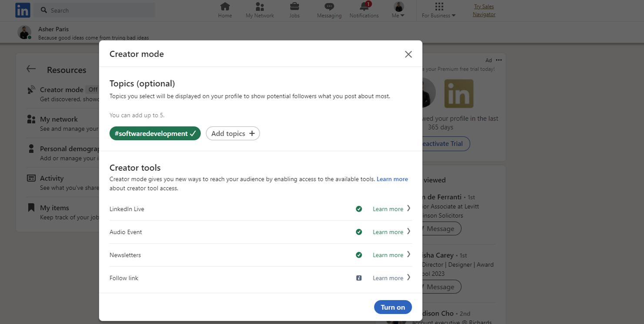Check the Notifications bell icon
The height and width of the screenshot is (324, 644).
(x=364, y=7)
